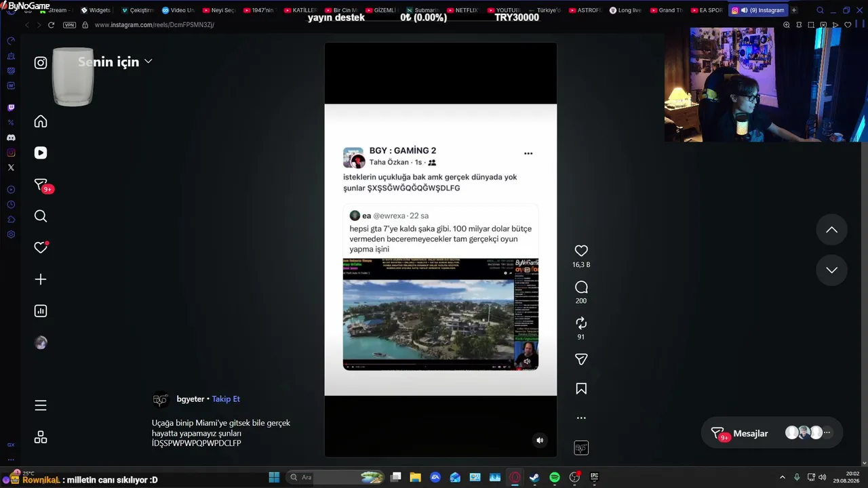Image resolution: width=868 pixels, height=488 pixels.
Task: Switch to the 'Widgets' browser tab
Action: [x=96, y=10]
